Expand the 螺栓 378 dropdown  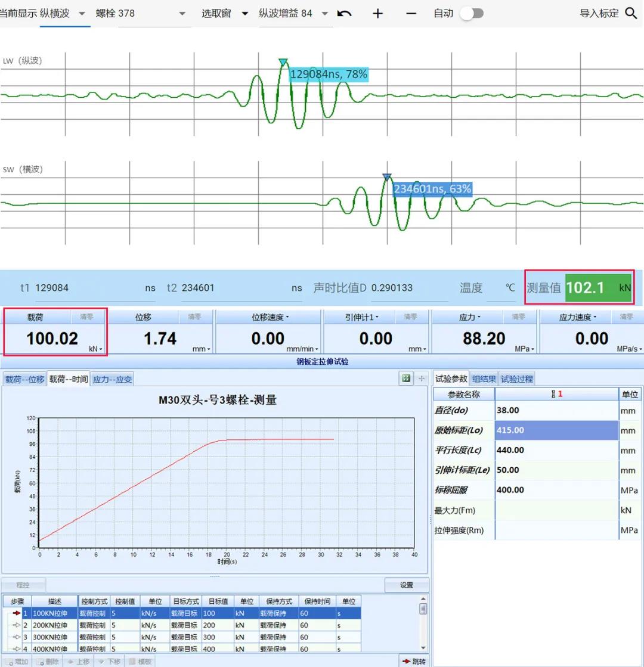click(x=182, y=13)
